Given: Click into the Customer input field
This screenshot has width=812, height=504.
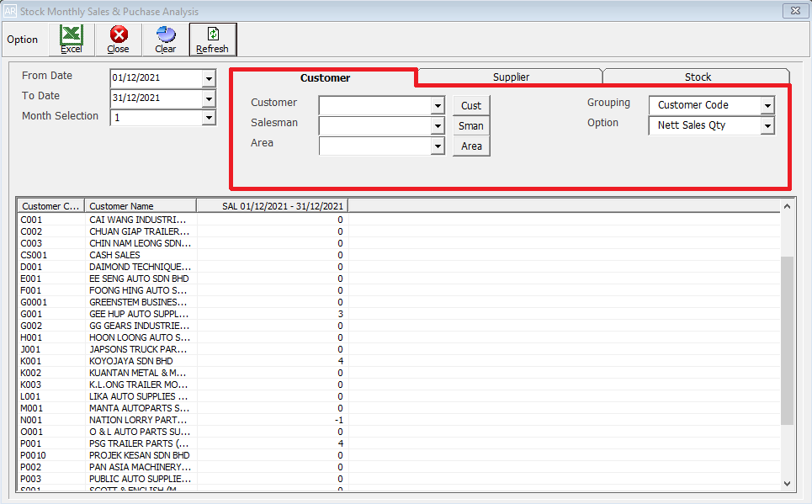Looking at the screenshot, I should coord(375,106).
